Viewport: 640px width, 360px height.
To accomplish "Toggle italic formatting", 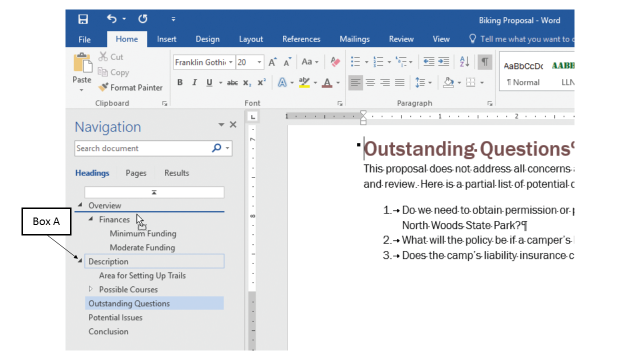I will pos(195,82).
